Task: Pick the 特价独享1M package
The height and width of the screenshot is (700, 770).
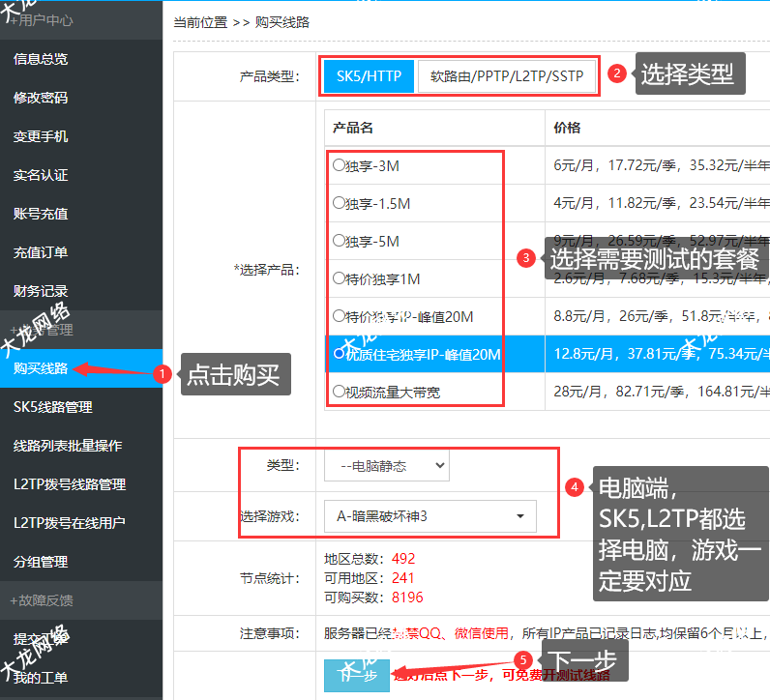Action: pyautogui.click(x=339, y=278)
